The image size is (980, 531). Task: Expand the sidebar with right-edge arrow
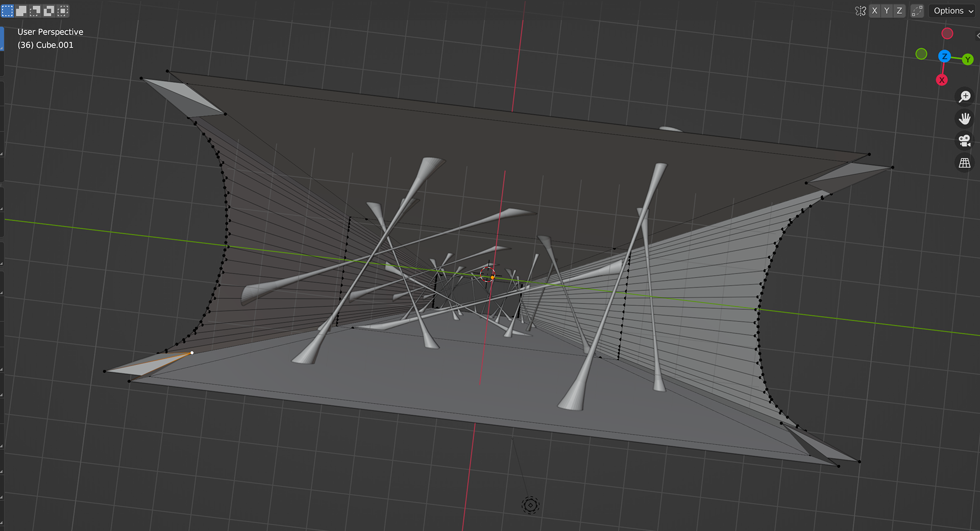point(977,35)
